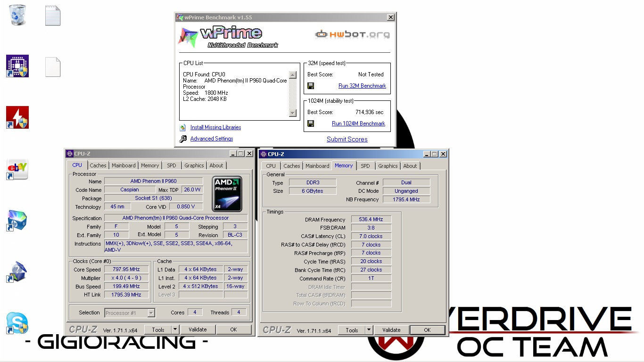Viewport: 644px width, 362px height.
Task: Select Mainboard tab in right CPU-Z window
Action: [317, 166]
